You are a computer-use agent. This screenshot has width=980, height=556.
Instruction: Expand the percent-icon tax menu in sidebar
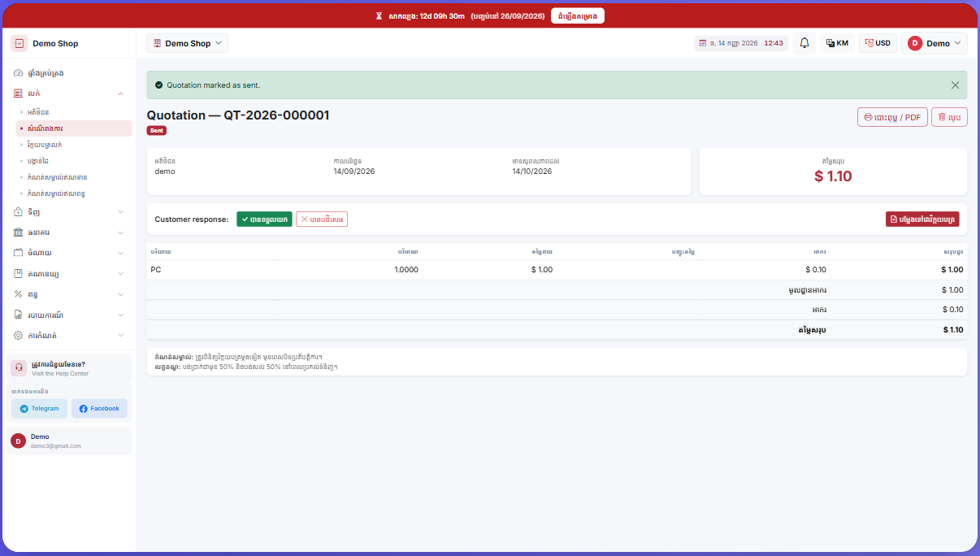tap(69, 293)
